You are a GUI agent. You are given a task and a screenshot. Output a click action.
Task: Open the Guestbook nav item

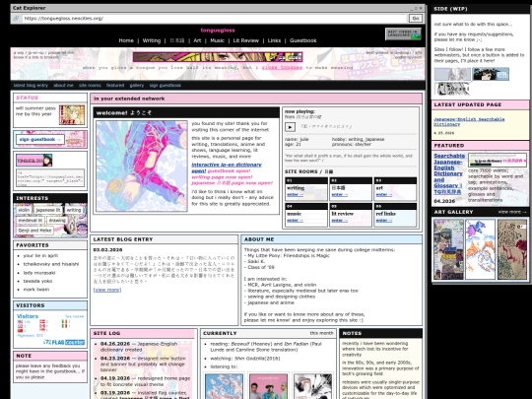click(303, 40)
